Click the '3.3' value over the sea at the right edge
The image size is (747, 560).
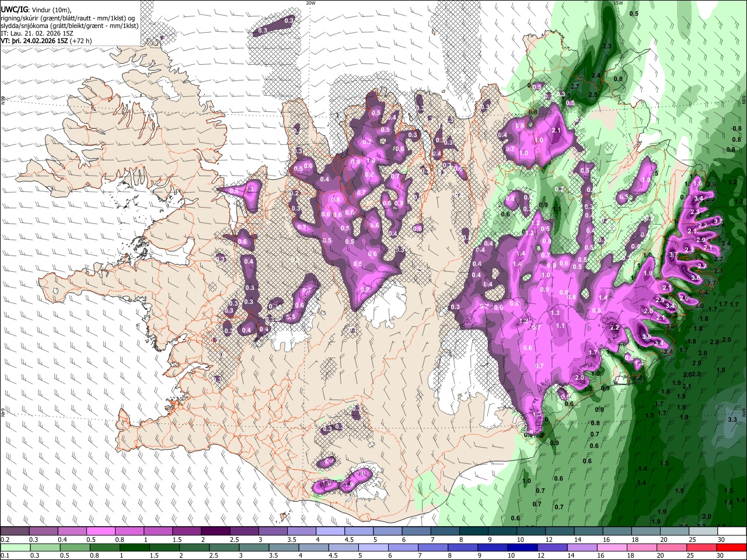(x=732, y=419)
